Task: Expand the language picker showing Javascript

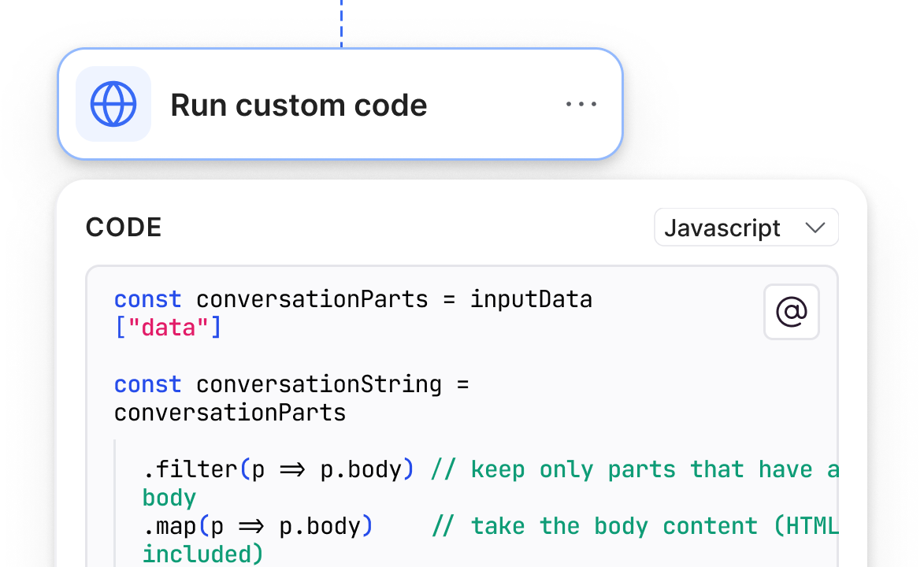Action: 745,227
